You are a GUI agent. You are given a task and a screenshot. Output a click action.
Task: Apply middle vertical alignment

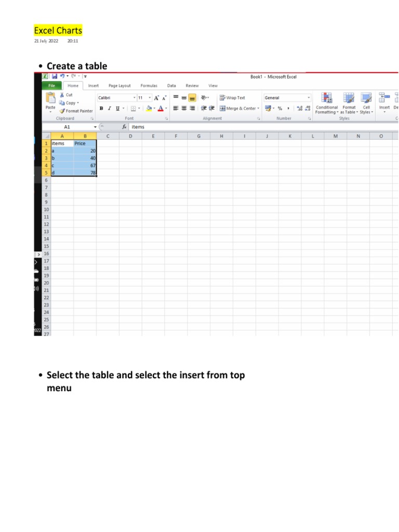pyautogui.click(x=184, y=98)
